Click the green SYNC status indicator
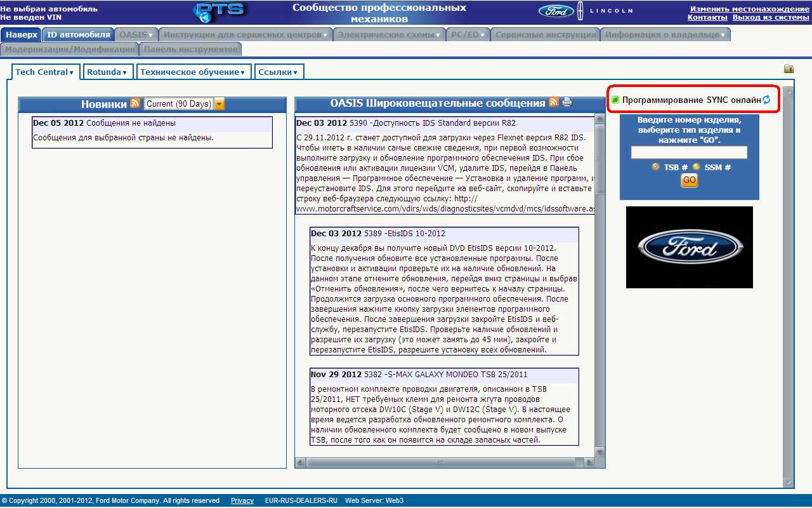812x508 pixels. (x=615, y=100)
